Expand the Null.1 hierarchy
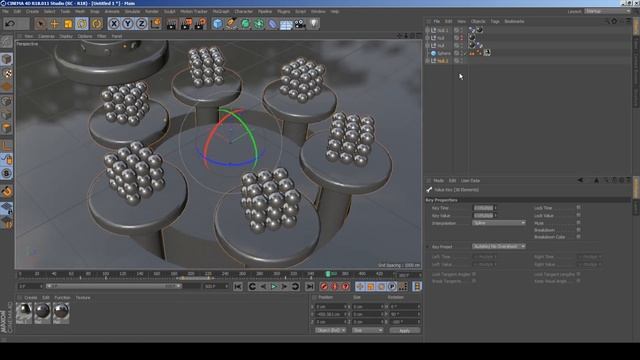Viewport: 640px width, 360px height. (427, 30)
